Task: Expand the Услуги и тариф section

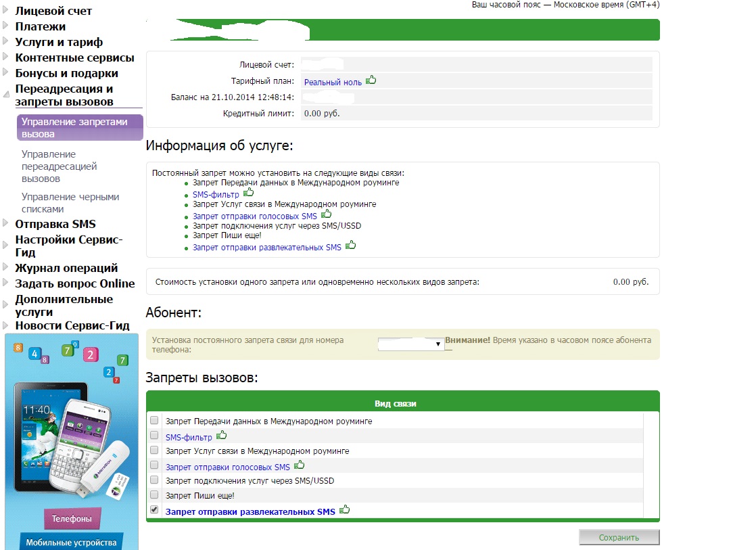Action: [x=53, y=42]
